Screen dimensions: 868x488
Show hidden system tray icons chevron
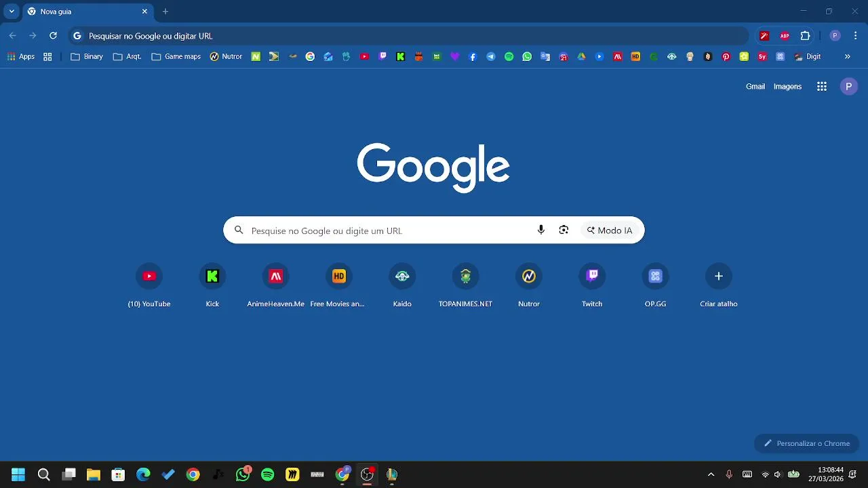click(711, 474)
